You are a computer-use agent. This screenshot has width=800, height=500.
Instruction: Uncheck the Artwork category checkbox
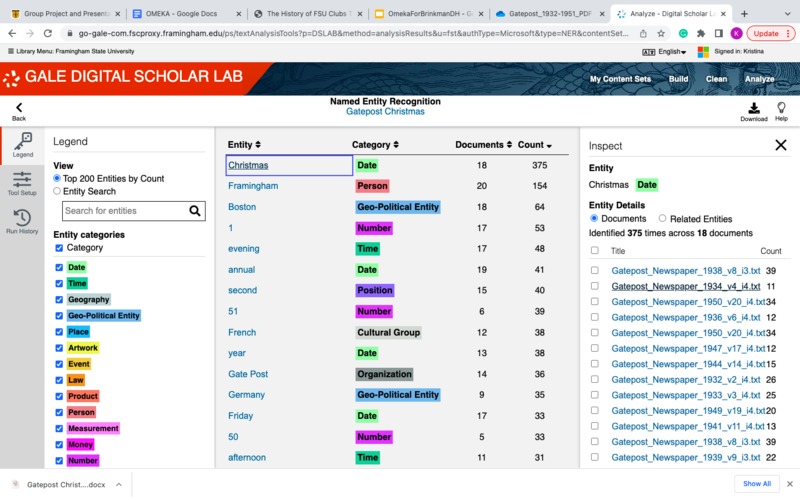click(x=59, y=348)
